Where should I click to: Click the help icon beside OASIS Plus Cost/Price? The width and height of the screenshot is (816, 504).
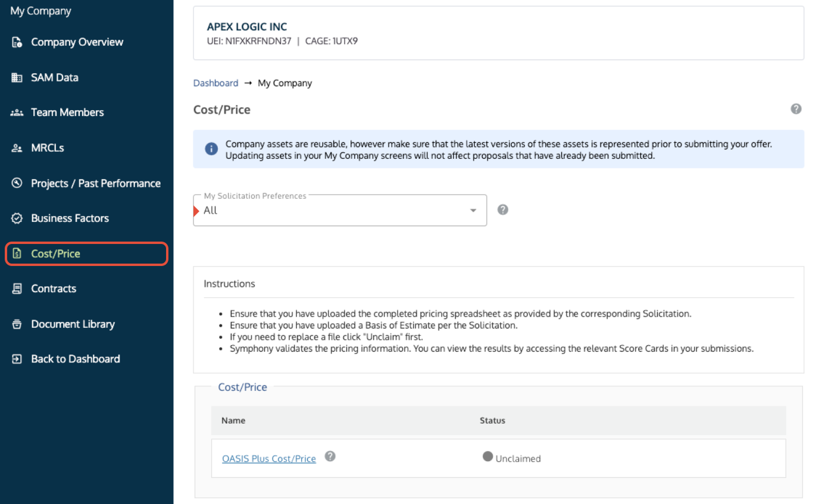(330, 456)
